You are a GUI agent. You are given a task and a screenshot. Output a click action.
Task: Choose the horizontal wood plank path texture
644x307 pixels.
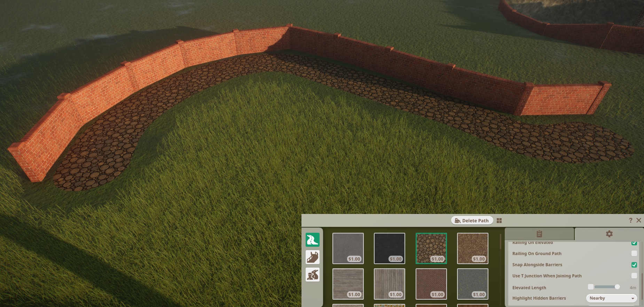tap(348, 284)
